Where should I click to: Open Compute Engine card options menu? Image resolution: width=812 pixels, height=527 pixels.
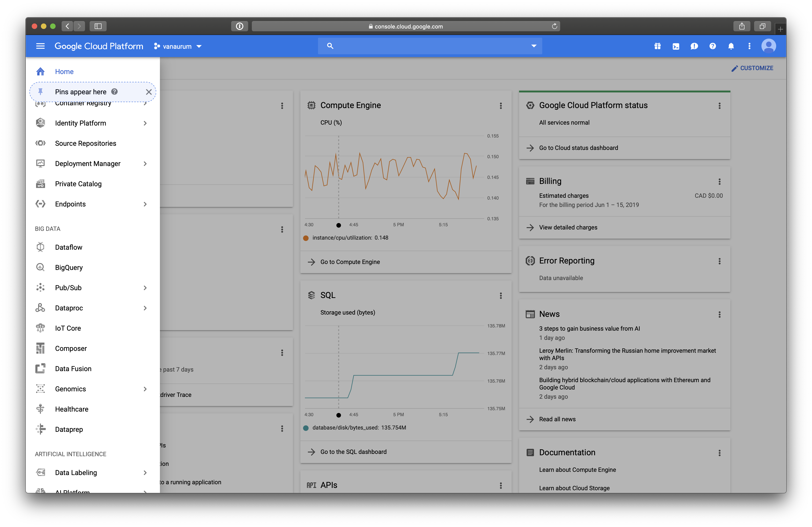coord(500,106)
